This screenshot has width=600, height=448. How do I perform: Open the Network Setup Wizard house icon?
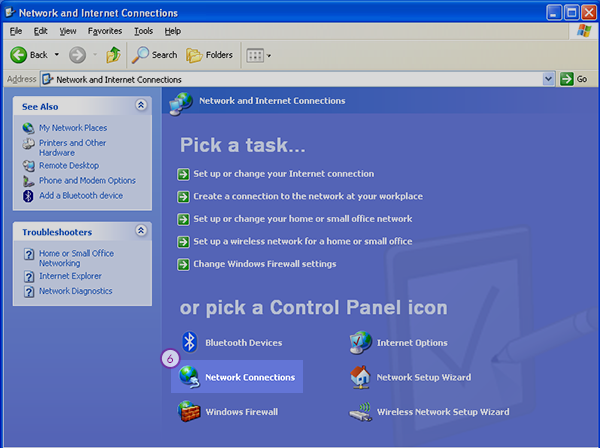[x=360, y=377]
